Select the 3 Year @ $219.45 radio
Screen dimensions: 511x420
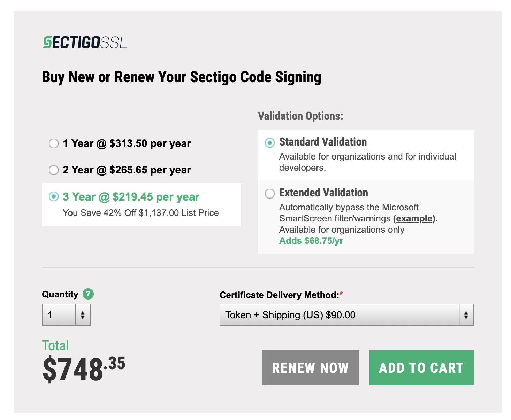[54, 197]
